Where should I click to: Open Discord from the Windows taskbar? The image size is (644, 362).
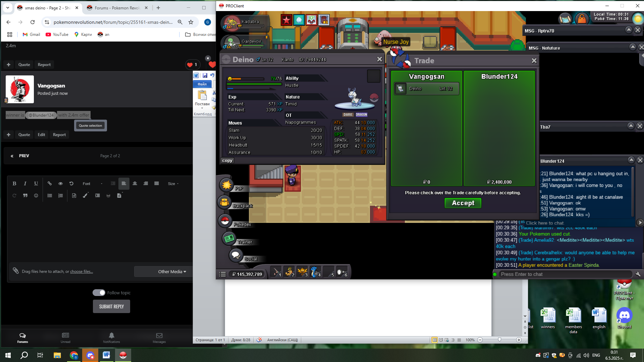point(90,355)
